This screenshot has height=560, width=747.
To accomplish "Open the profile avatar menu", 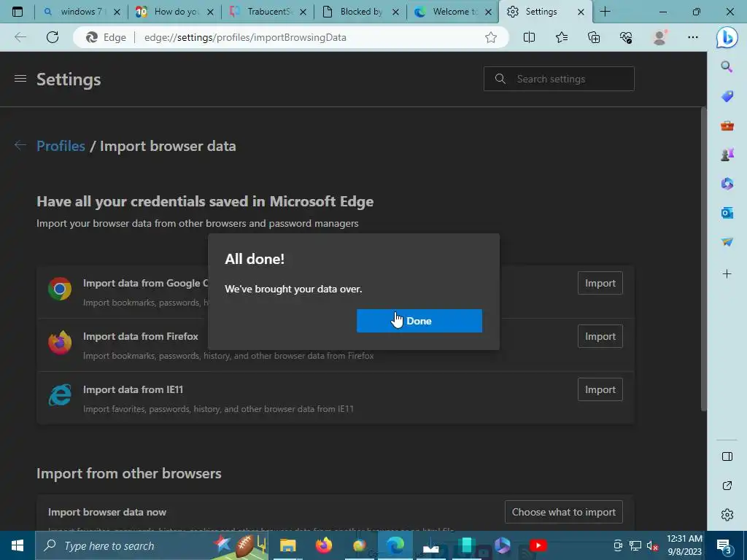I will tap(659, 37).
